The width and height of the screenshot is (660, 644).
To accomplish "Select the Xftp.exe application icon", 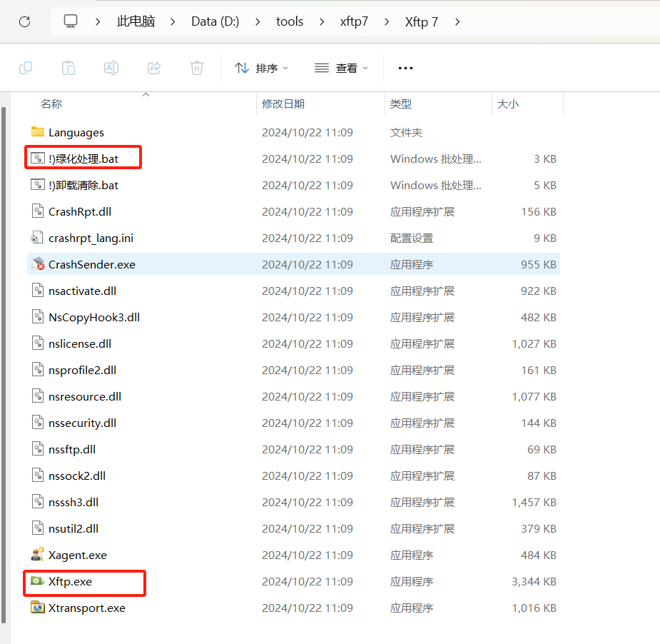I will pyautogui.click(x=38, y=581).
